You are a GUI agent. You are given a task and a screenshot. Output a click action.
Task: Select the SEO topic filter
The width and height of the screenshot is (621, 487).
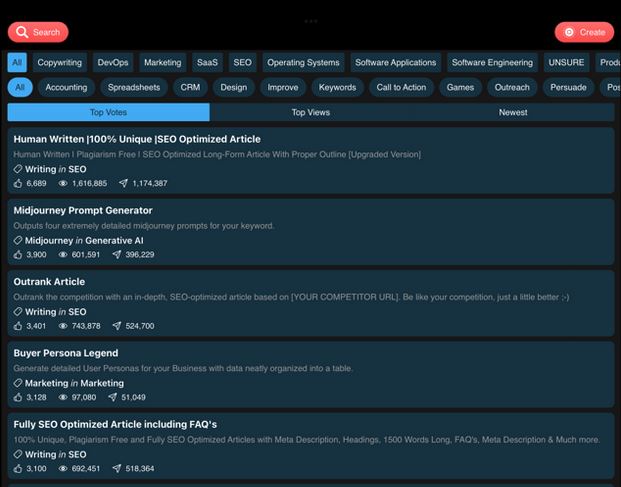point(242,63)
